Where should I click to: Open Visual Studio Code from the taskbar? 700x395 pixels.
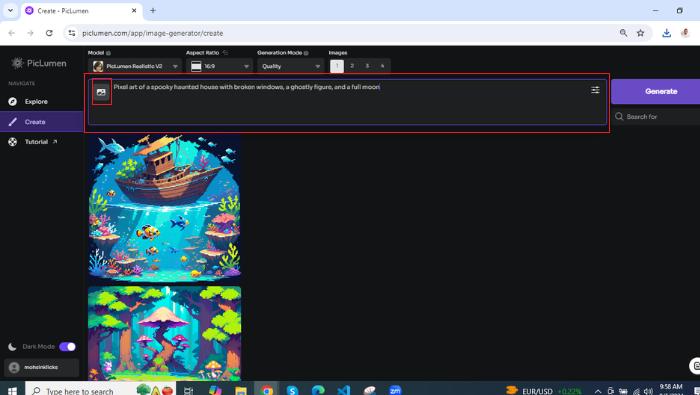pos(344,391)
